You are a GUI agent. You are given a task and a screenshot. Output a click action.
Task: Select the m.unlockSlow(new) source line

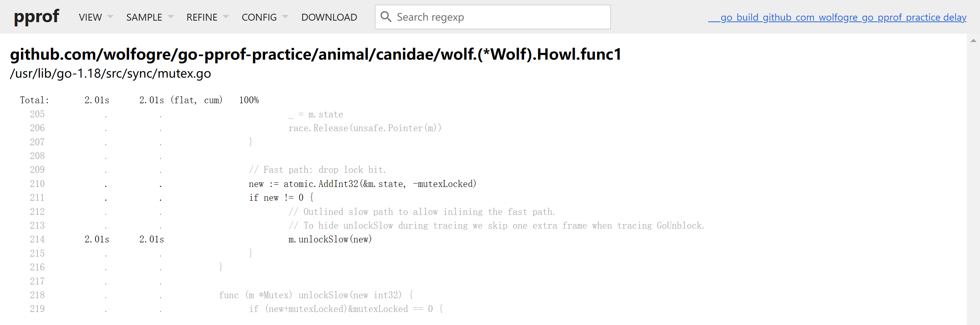pos(330,239)
